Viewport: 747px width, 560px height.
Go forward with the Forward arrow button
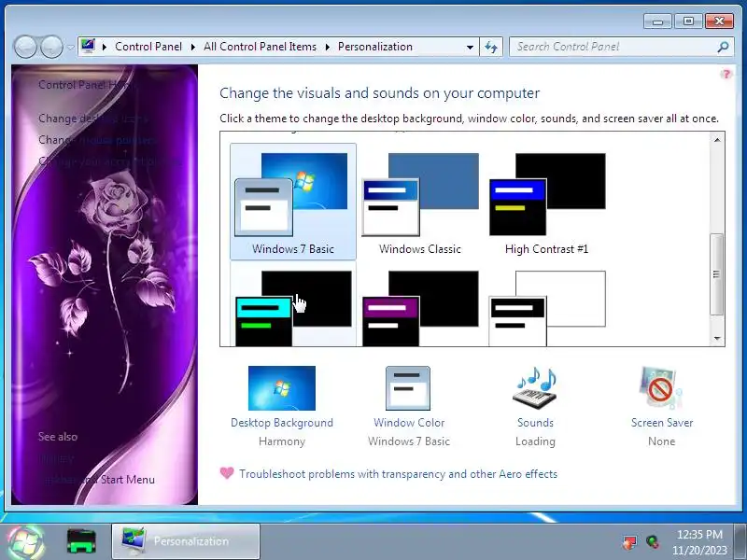(x=51, y=47)
